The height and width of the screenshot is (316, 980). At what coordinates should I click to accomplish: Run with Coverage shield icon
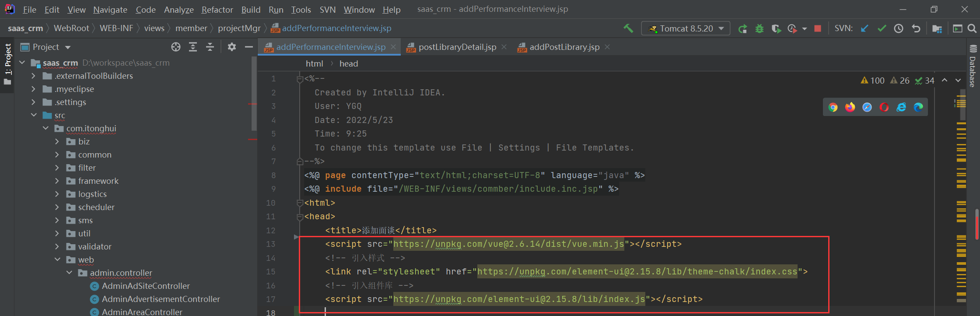coord(776,29)
